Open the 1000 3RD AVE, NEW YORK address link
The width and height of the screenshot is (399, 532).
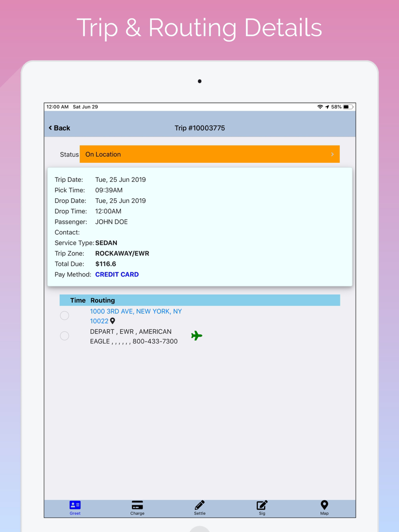click(x=136, y=316)
